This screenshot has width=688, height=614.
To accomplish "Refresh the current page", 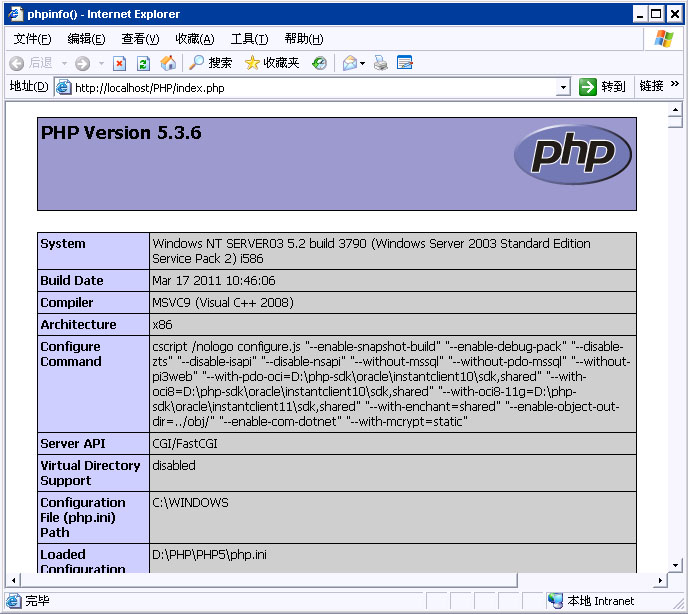I will tap(143, 63).
